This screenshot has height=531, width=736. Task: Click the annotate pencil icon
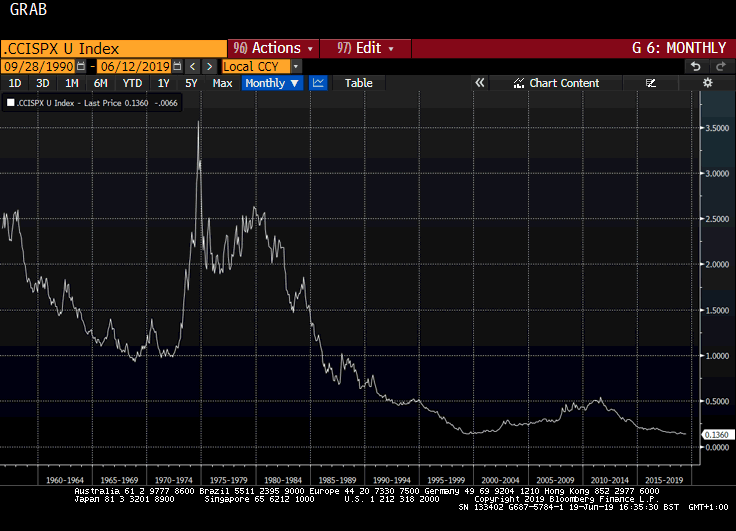[651, 83]
